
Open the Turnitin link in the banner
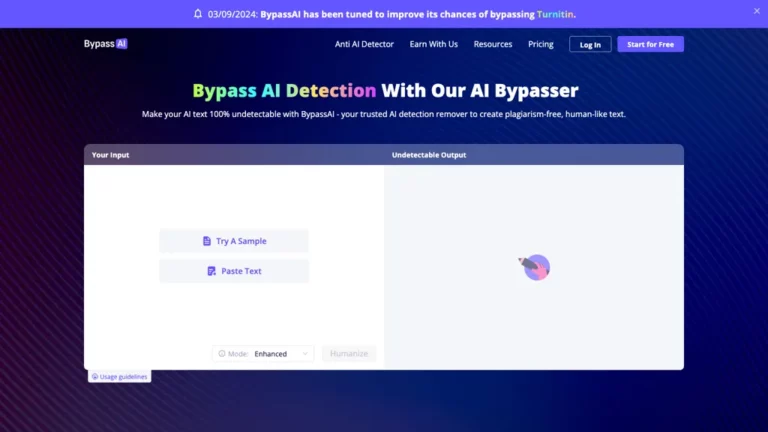click(555, 14)
